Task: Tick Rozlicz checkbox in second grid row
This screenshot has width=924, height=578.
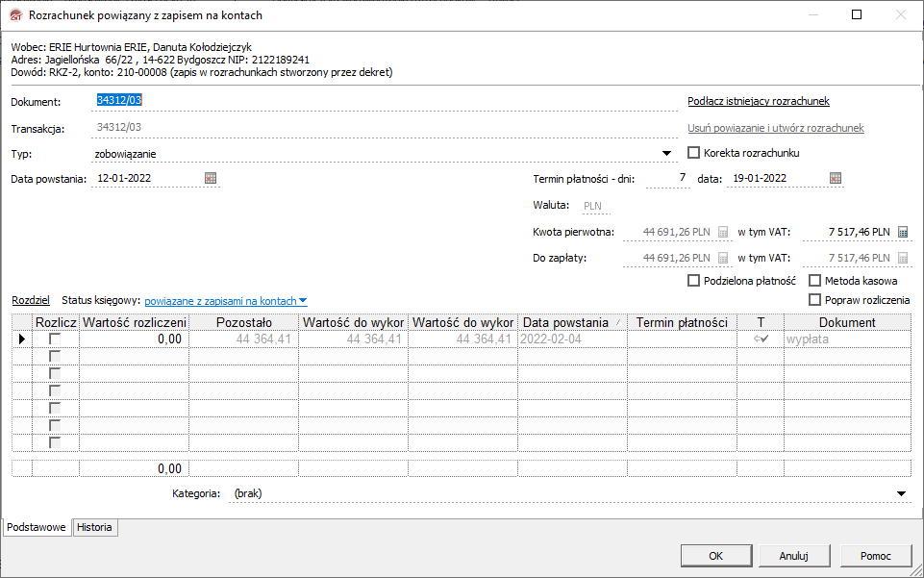Action: (55, 356)
